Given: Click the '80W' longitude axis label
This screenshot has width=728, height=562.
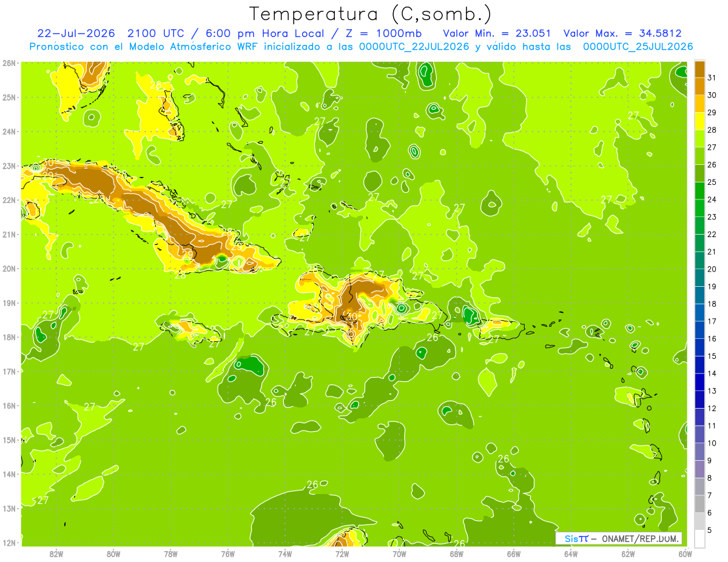Looking at the screenshot, I should tap(113, 553).
